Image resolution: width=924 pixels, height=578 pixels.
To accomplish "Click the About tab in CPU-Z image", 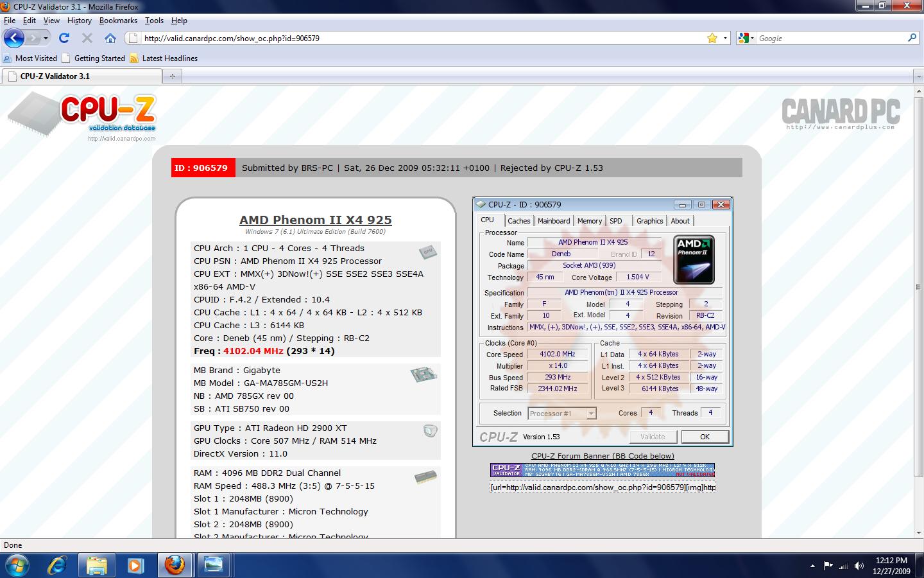I will coord(680,220).
